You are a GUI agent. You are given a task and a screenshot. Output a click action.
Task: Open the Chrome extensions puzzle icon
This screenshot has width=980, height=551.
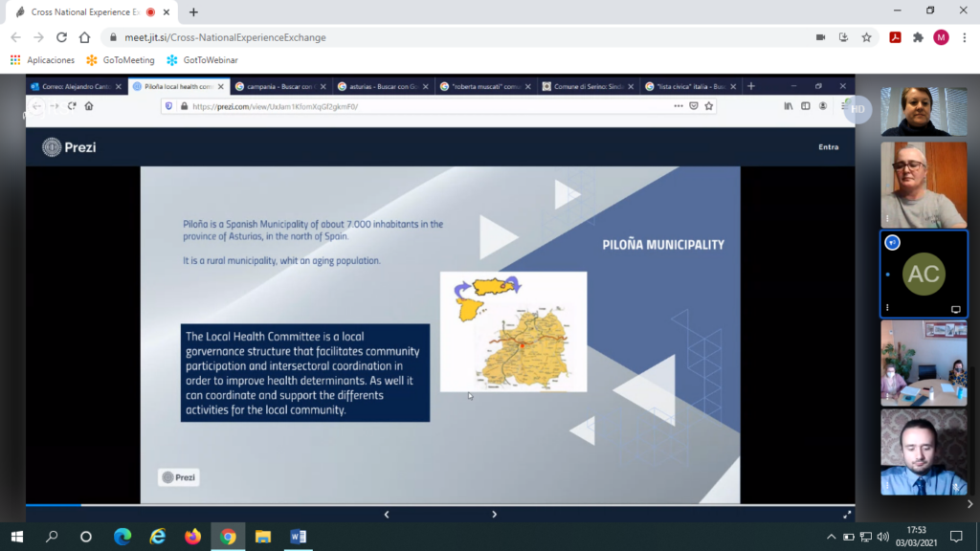pyautogui.click(x=918, y=37)
